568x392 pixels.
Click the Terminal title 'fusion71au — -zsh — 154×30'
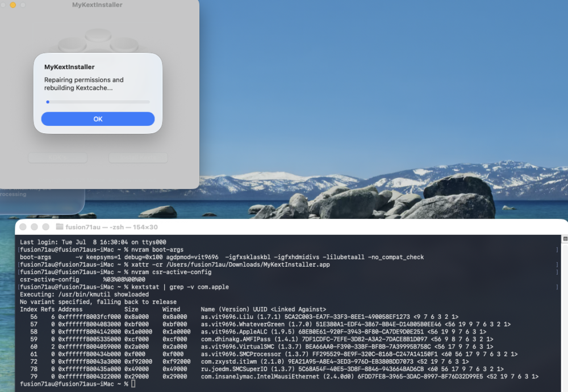click(x=111, y=227)
